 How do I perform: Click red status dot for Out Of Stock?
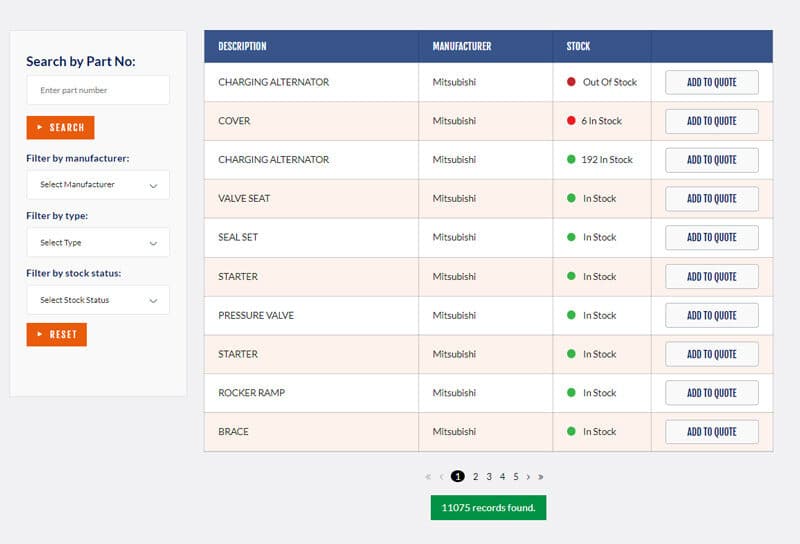coord(571,82)
